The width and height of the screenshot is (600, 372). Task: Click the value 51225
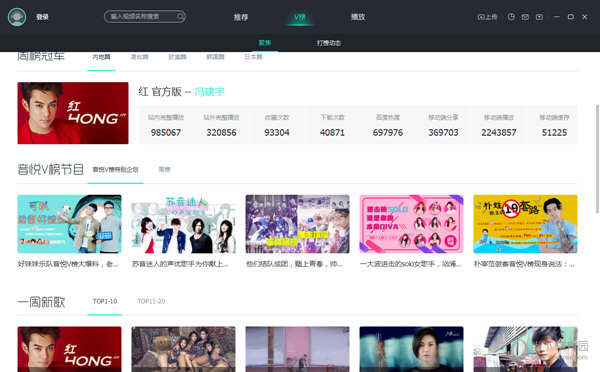tap(554, 132)
